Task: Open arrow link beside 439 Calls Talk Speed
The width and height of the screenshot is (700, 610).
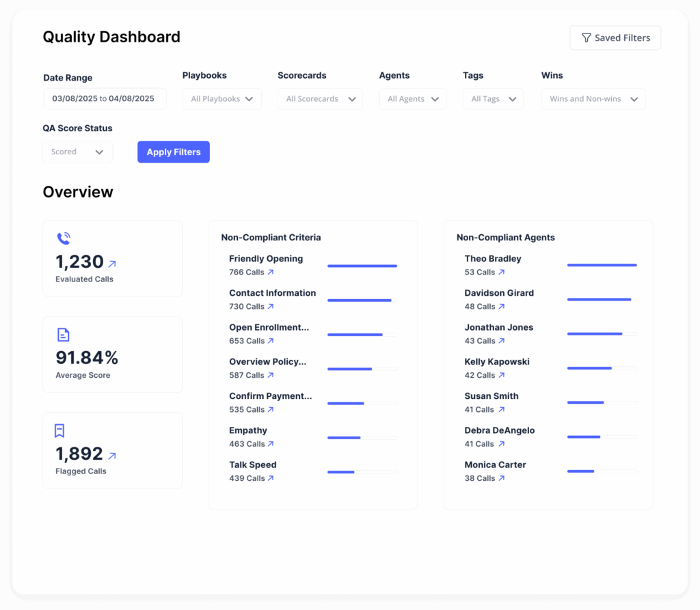Action: [x=271, y=479]
